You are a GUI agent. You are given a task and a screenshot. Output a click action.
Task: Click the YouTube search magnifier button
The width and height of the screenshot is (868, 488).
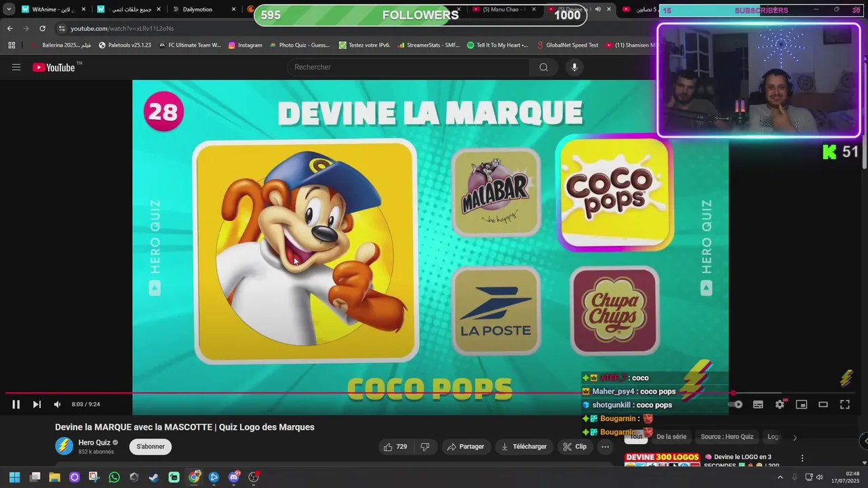pos(543,67)
